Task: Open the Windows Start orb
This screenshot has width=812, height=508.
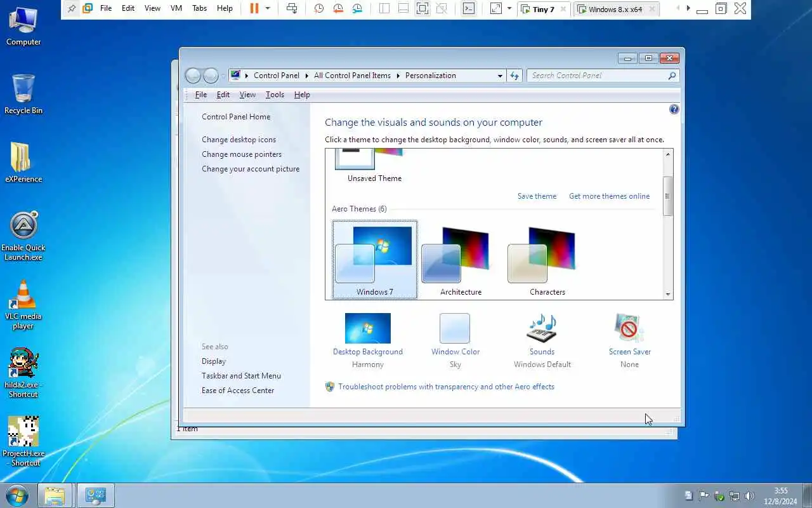Action: point(17,495)
